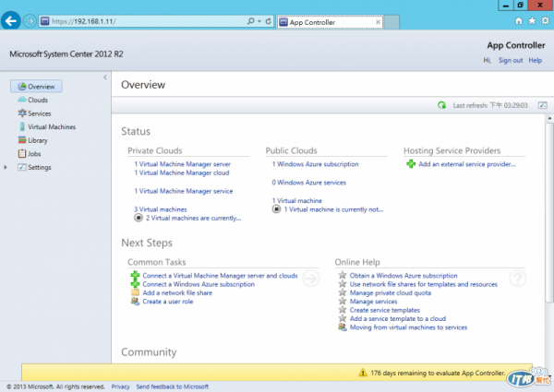Click plus icon for Connect VMM server

tap(135, 276)
